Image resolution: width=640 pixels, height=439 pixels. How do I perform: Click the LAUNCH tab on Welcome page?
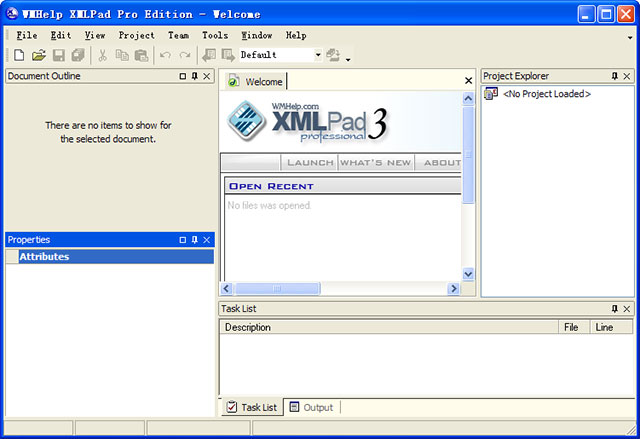point(310,163)
